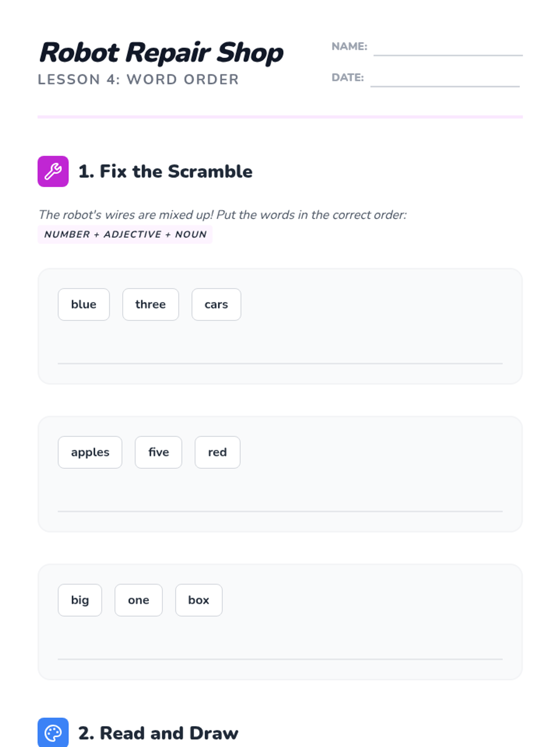Tap the "big" word chip

[80, 600]
